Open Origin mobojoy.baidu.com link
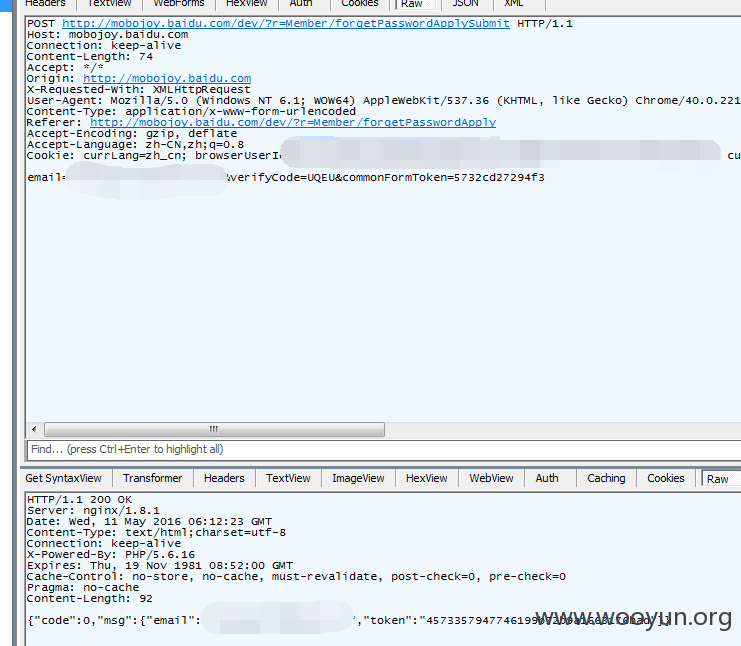741x646 pixels. tap(167, 78)
